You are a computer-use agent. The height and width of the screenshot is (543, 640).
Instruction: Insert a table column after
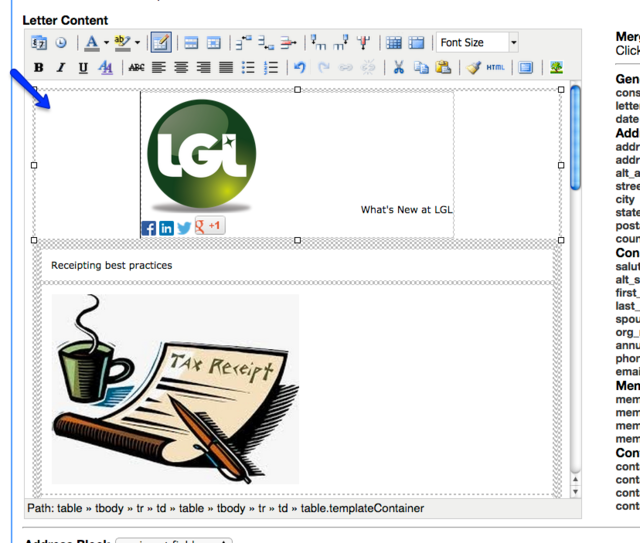[341, 42]
